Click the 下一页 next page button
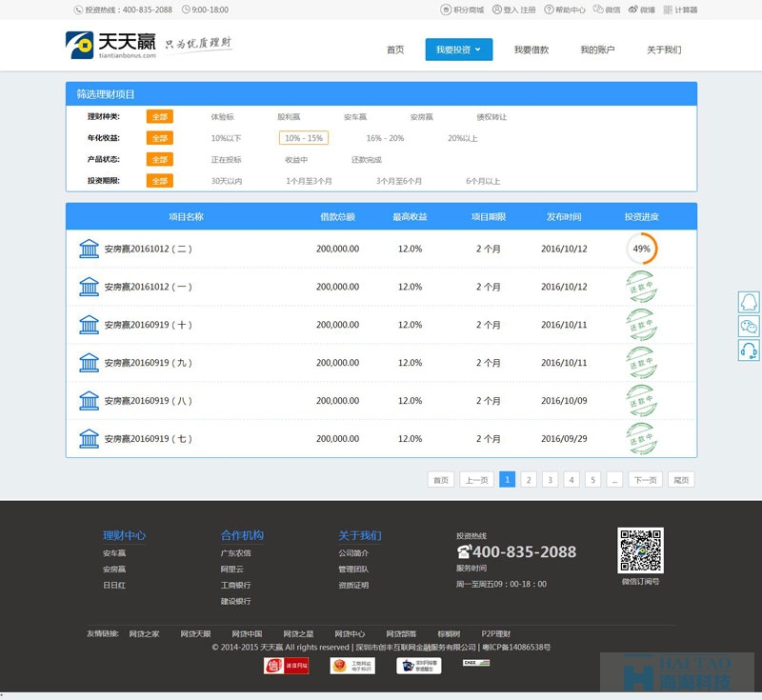Screen dimensions: 762x700 [645, 480]
